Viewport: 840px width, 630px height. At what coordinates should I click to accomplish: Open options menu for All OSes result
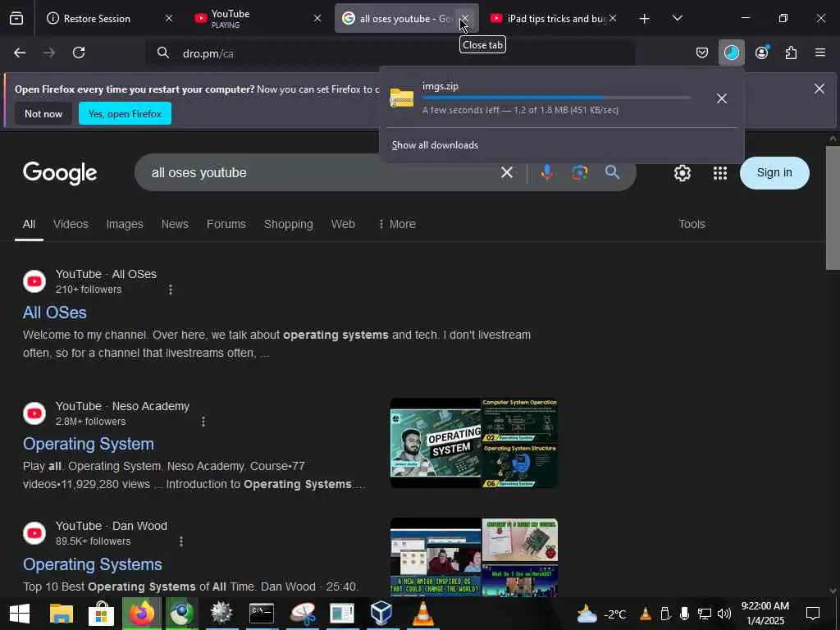click(171, 290)
